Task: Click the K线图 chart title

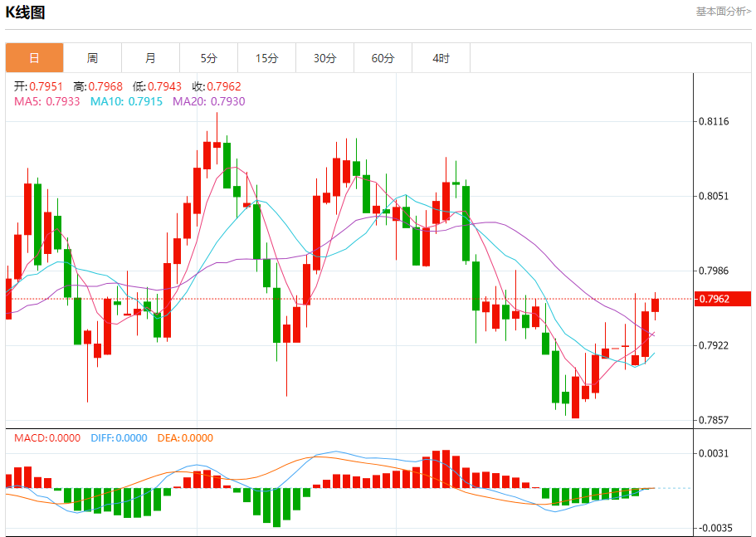Action: (25, 12)
